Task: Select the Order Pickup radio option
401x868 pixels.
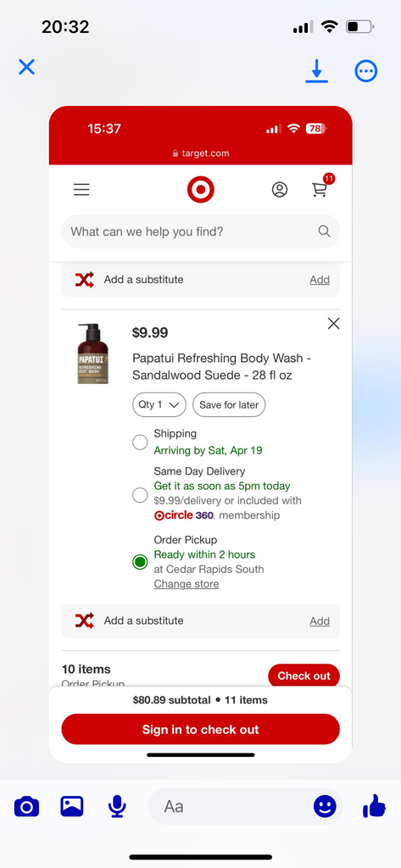Action: point(140,562)
